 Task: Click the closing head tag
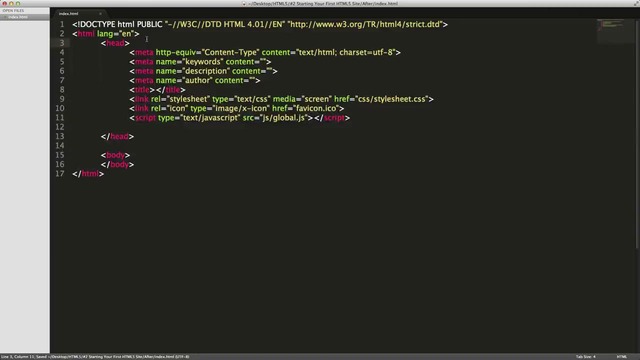[x=118, y=136]
